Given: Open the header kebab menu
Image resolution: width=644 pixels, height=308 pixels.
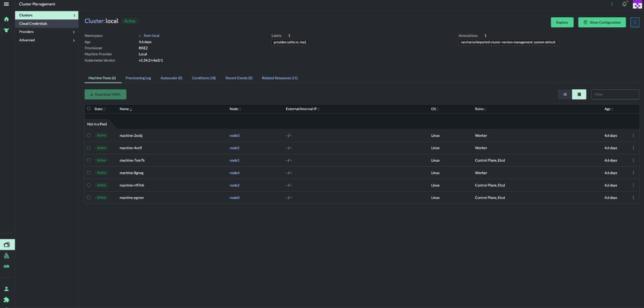Looking at the screenshot, I should (612, 4).
